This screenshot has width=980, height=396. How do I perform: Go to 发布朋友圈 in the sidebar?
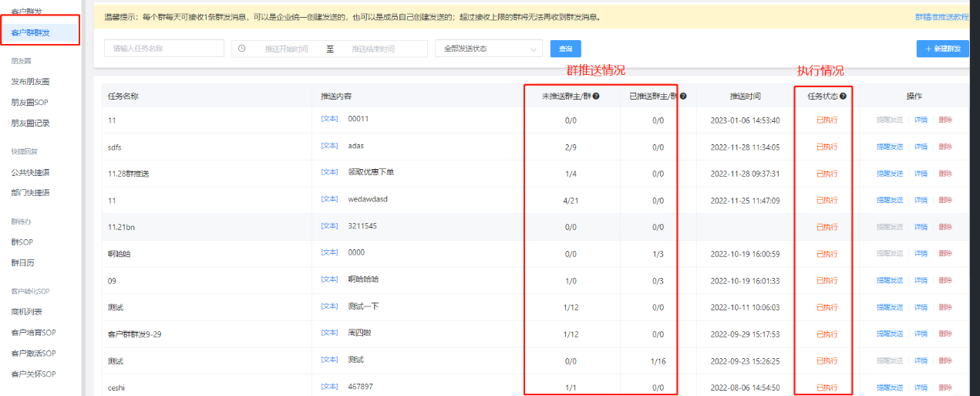click(x=30, y=81)
